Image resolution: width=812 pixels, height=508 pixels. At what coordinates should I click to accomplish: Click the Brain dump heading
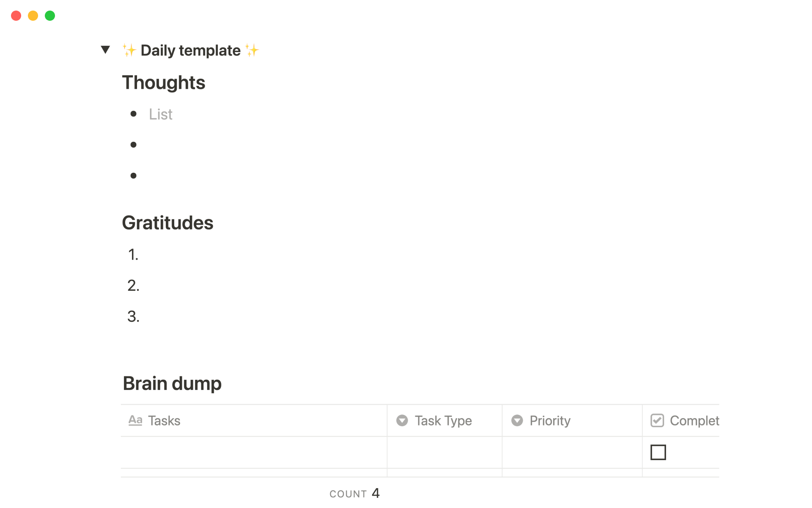(x=172, y=384)
